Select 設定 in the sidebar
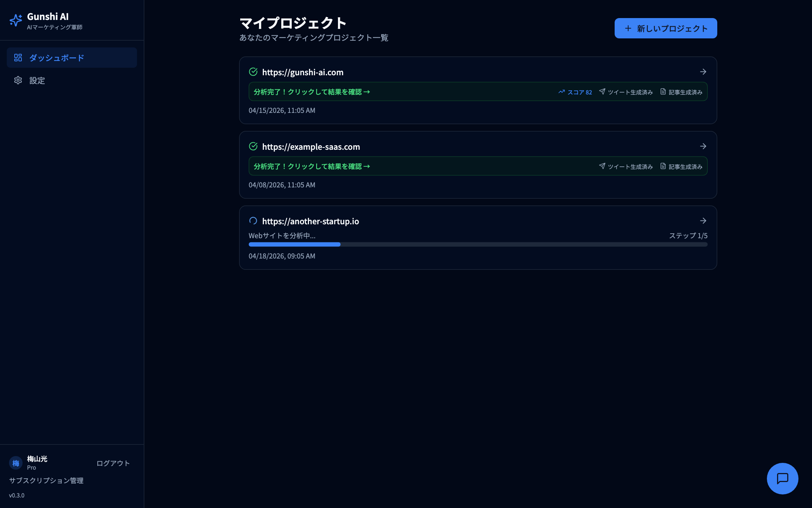Image resolution: width=812 pixels, height=508 pixels. 37,80
